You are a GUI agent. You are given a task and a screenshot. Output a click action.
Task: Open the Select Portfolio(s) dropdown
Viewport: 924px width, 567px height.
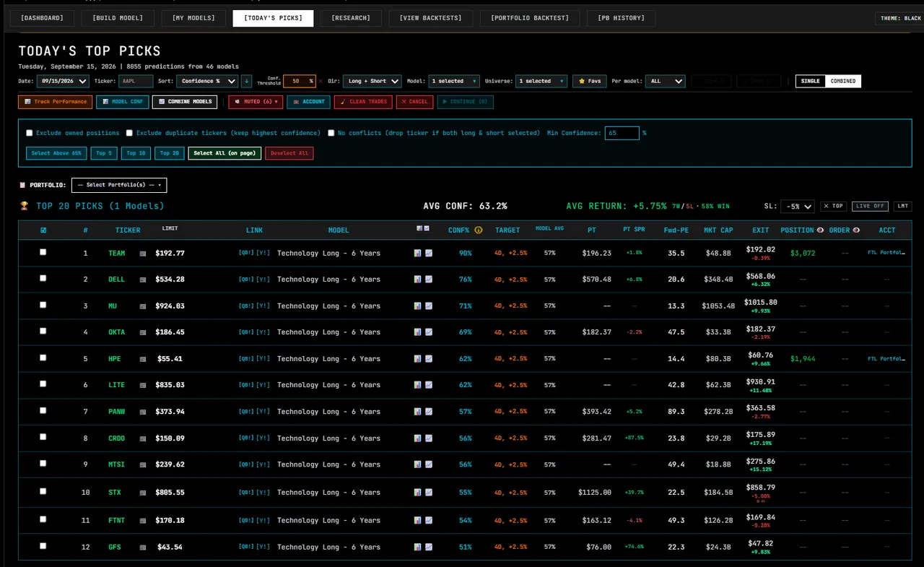coord(119,185)
